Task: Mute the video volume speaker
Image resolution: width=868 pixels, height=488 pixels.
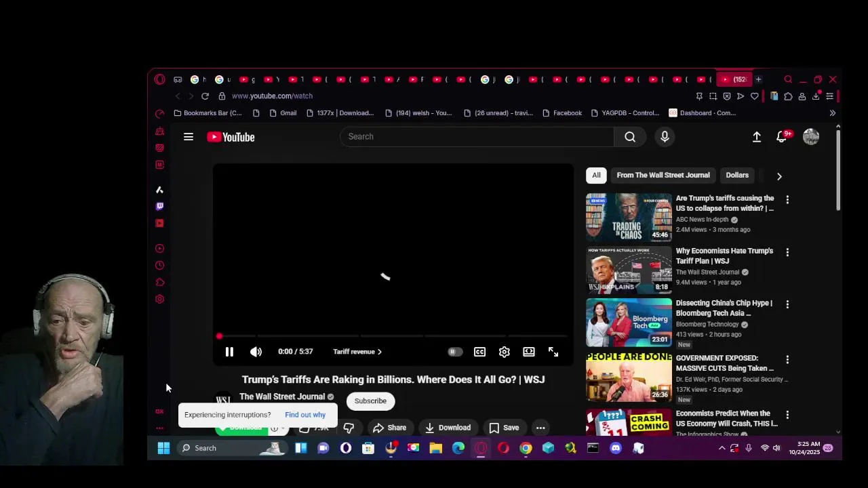Action: (x=256, y=352)
